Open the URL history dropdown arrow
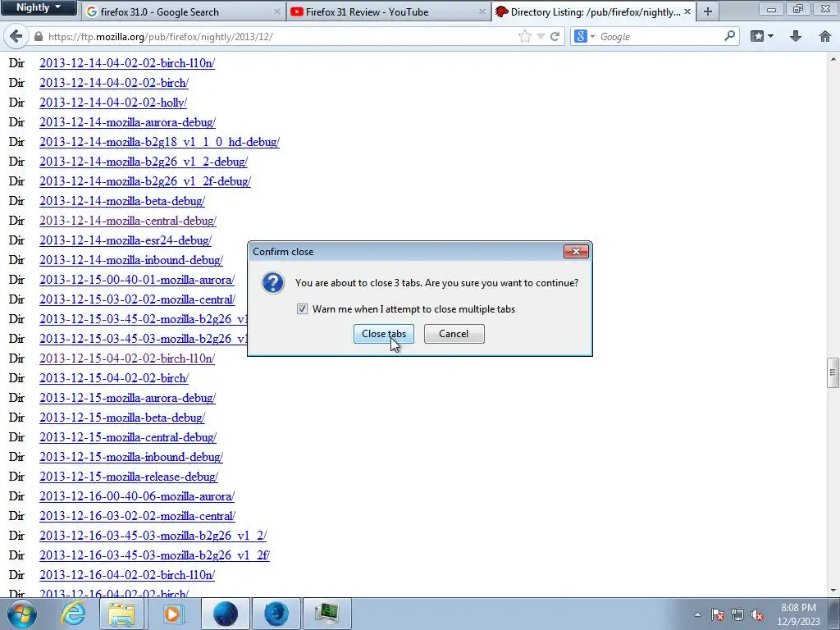Viewport: 840px width, 630px height. tap(541, 36)
